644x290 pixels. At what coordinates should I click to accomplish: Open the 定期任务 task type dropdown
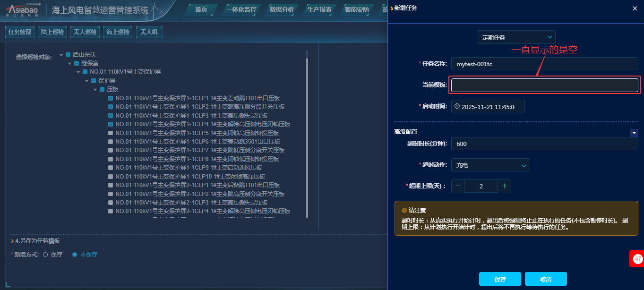515,37
